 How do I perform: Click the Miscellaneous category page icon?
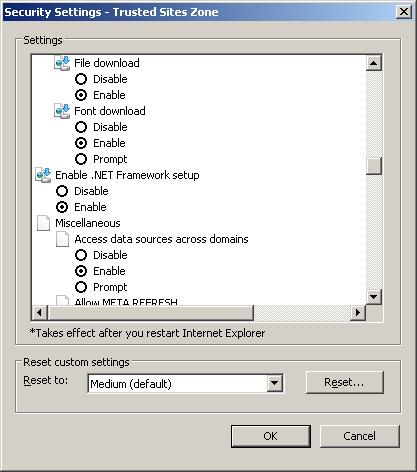43,223
